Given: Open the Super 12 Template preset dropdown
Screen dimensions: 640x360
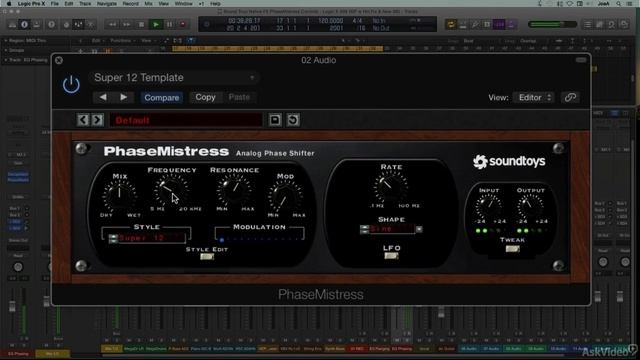Looking at the screenshot, I should click(x=174, y=78).
